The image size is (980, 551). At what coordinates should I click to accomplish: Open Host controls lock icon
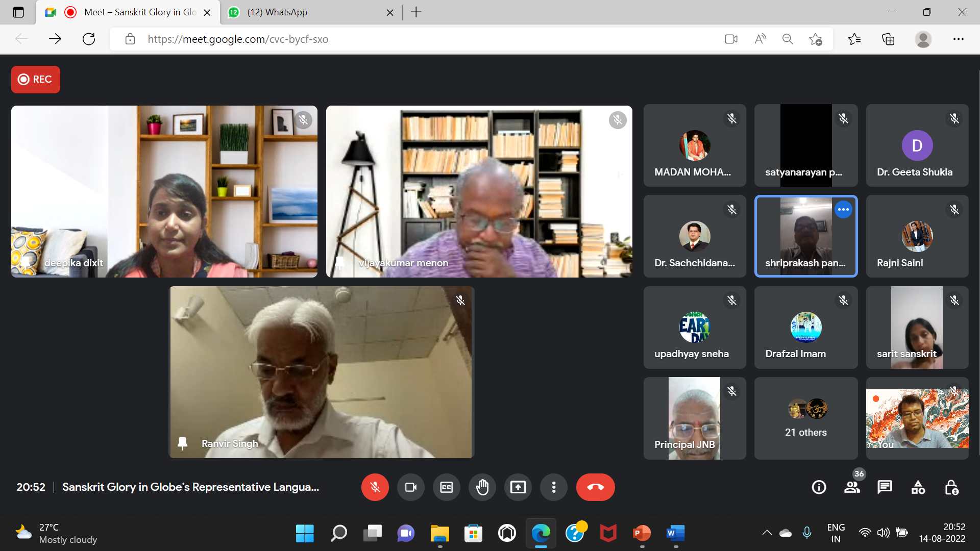951,487
